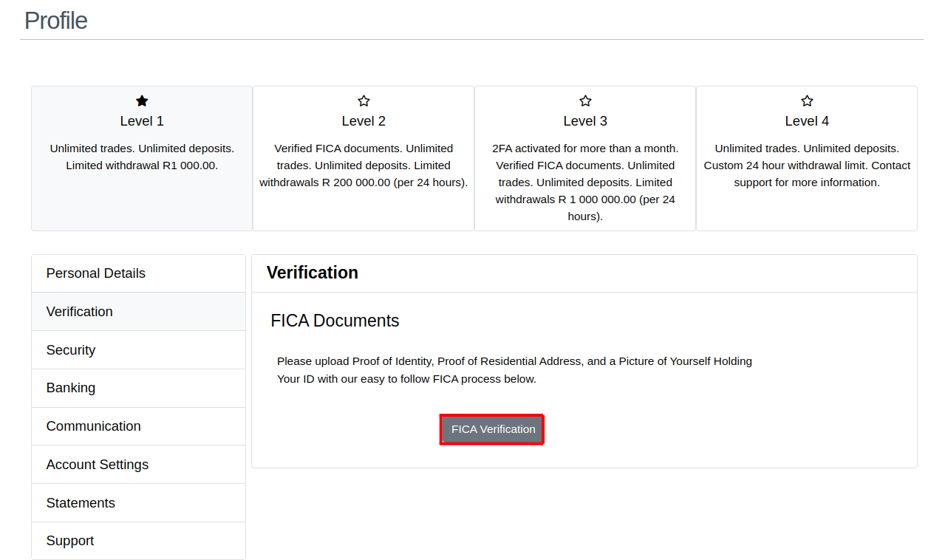View your account Statements
945x560 pixels.
click(81, 502)
